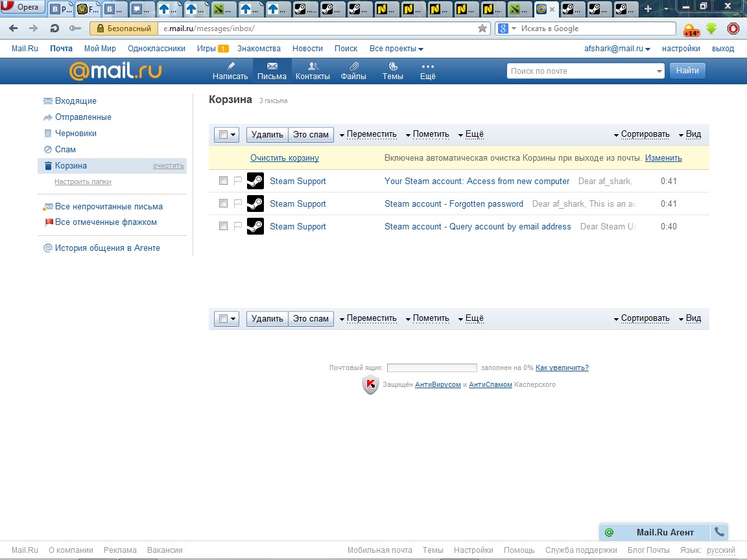Click Изменить auto-clean link
The image size is (747, 560).
pyautogui.click(x=663, y=157)
